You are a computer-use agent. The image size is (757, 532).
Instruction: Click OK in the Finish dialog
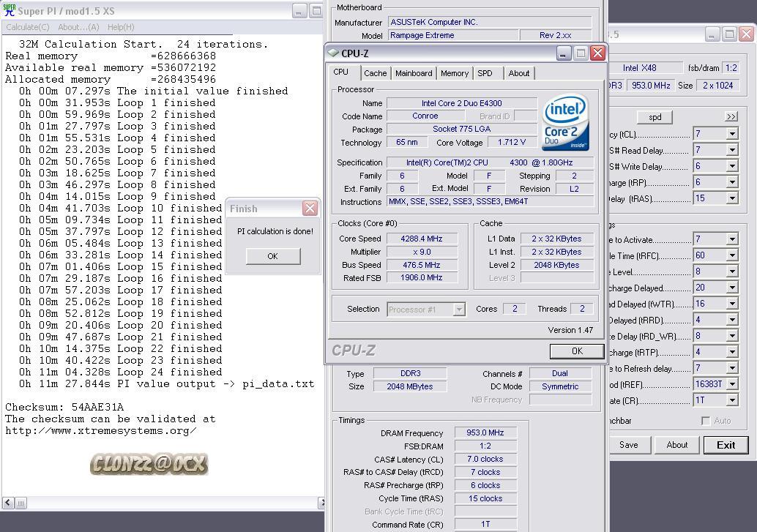(x=273, y=256)
